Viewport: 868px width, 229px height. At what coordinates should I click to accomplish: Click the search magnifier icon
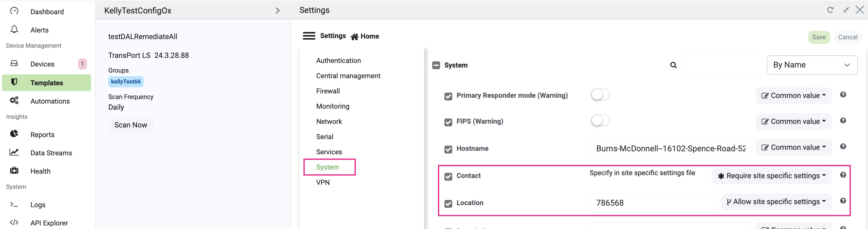click(x=673, y=65)
